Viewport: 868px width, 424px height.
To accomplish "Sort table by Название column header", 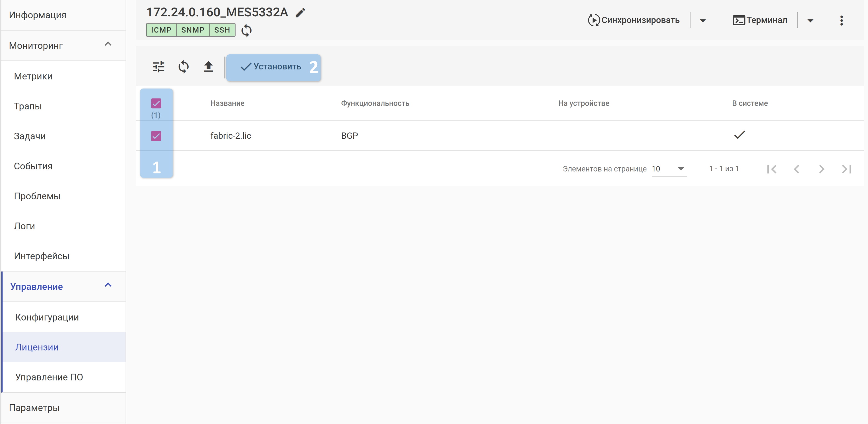I will (227, 103).
